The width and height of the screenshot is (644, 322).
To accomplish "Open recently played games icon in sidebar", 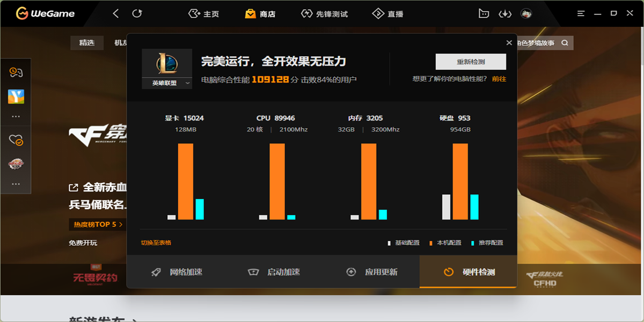I will tap(16, 72).
